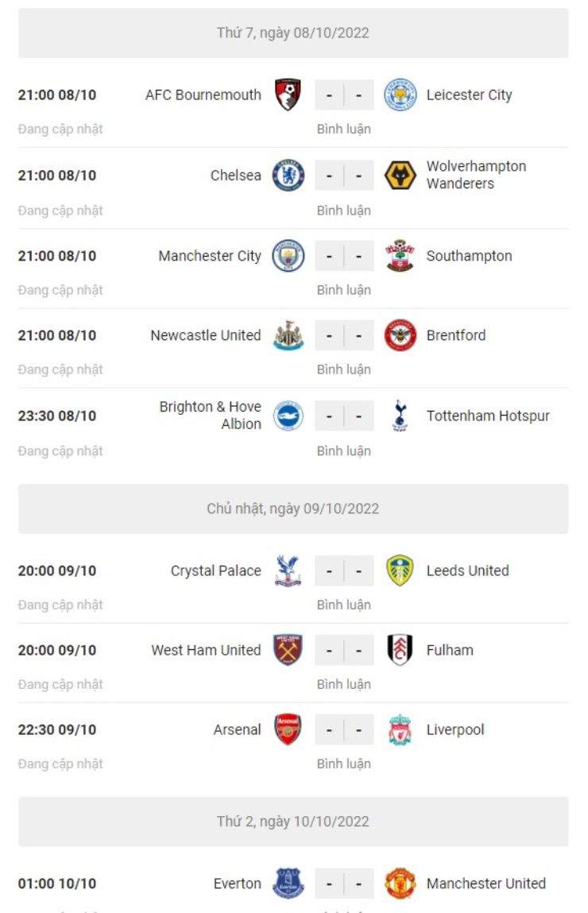Click the Manchester United club crest

pyautogui.click(x=400, y=884)
